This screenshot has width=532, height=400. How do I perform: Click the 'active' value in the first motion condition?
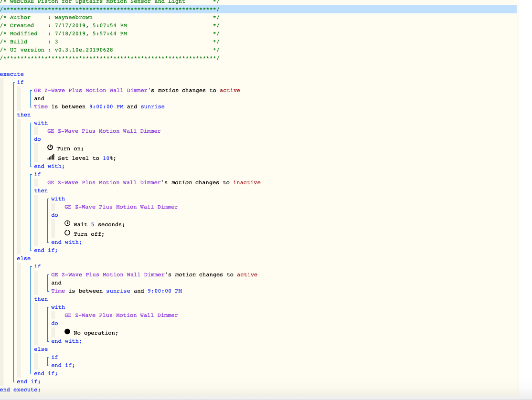(x=230, y=91)
